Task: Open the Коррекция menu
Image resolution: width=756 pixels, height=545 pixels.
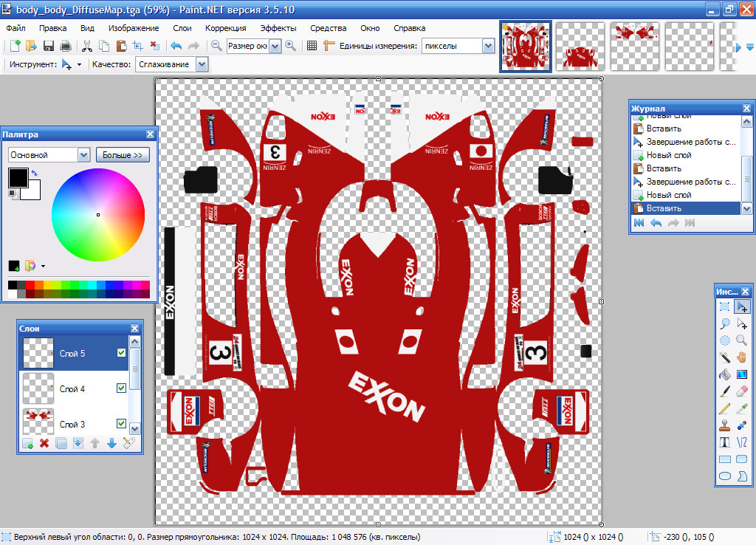Action: click(226, 28)
